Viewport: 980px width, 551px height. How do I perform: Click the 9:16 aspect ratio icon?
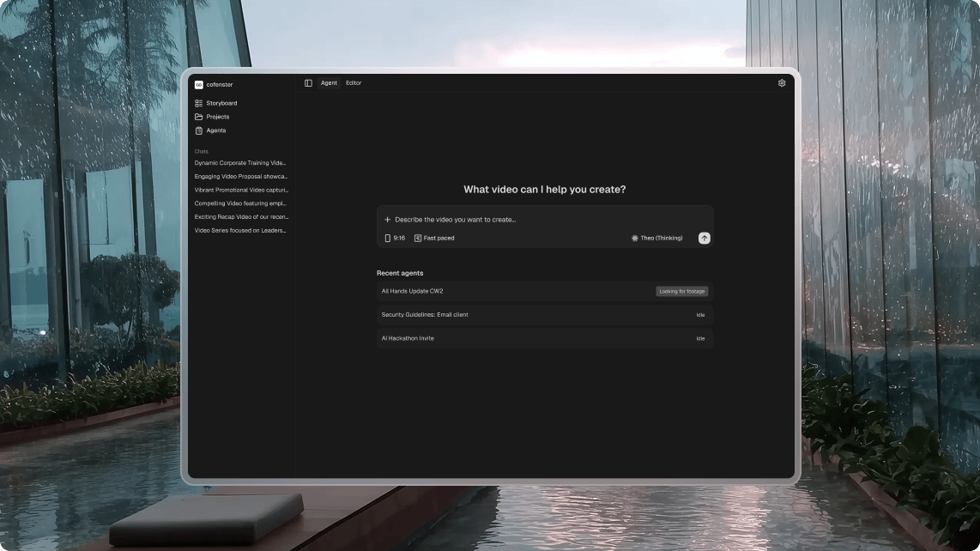(x=387, y=238)
